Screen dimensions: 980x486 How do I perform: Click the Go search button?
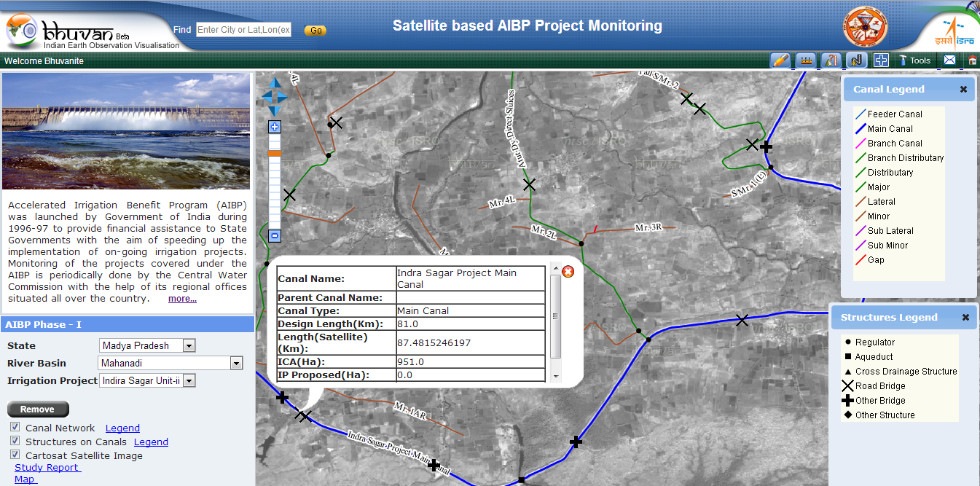(x=315, y=31)
